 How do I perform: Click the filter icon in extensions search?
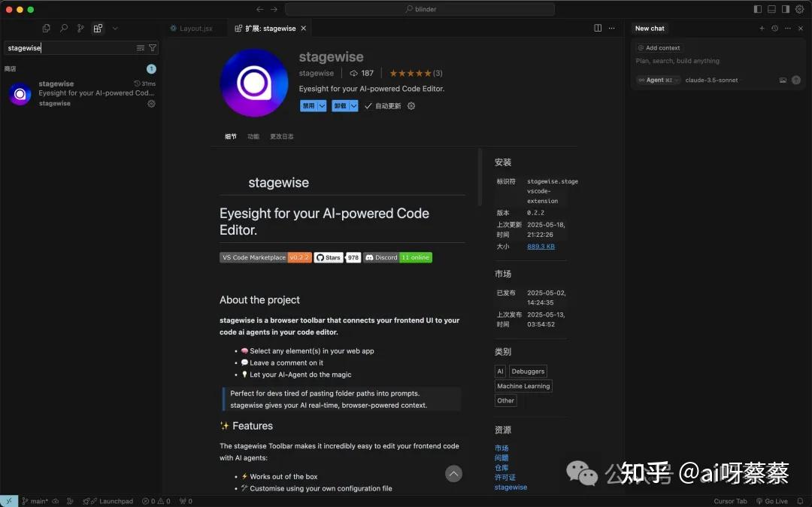click(153, 47)
